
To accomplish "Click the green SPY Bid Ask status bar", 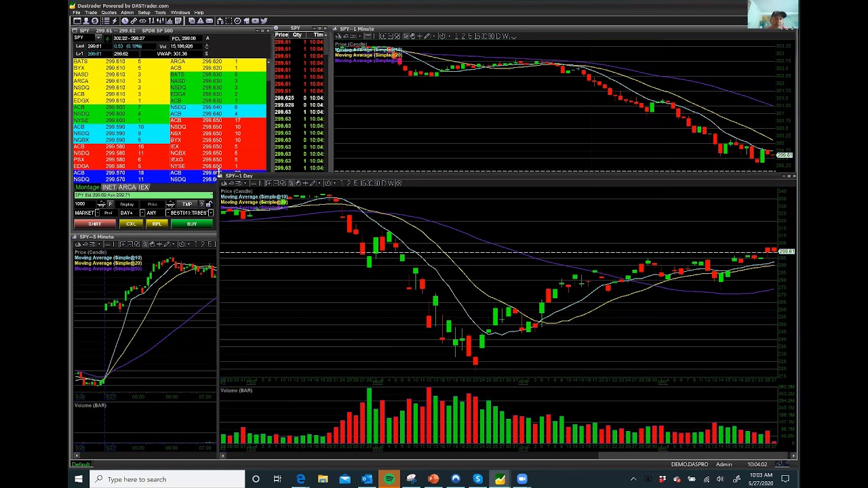I will pyautogui.click(x=144, y=195).
